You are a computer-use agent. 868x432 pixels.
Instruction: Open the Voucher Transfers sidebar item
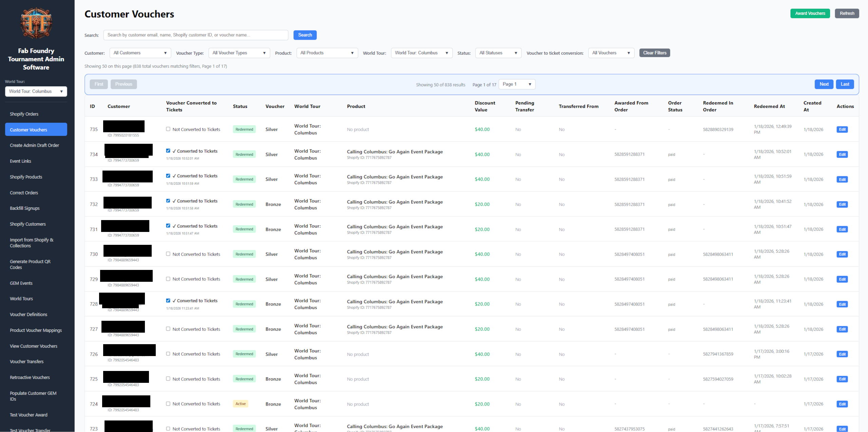pos(26,361)
